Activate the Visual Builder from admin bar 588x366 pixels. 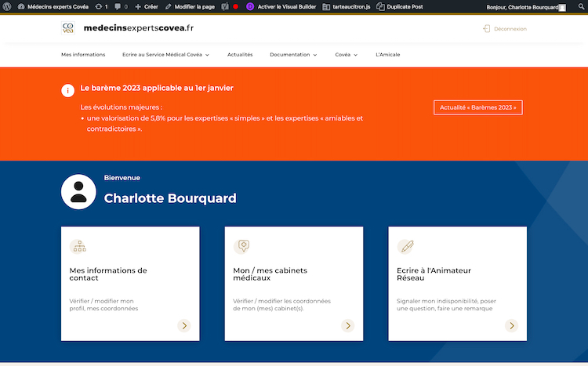278,6
